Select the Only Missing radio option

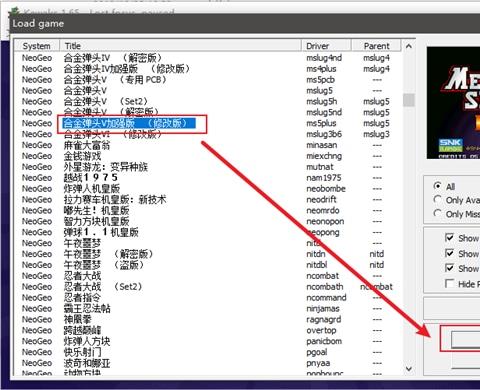coord(437,213)
